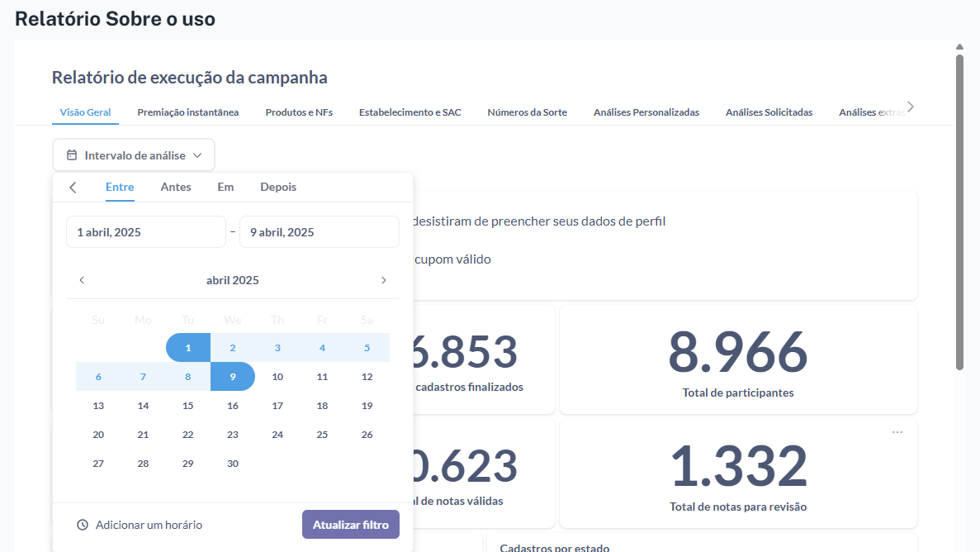
Task: Click Adicionar um horário link
Action: [149, 525]
